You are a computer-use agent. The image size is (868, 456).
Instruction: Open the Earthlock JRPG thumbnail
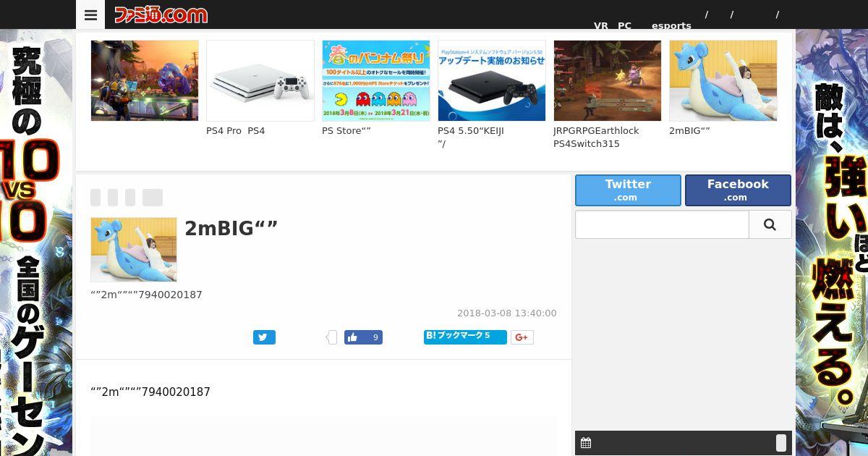[x=608, y=80]
